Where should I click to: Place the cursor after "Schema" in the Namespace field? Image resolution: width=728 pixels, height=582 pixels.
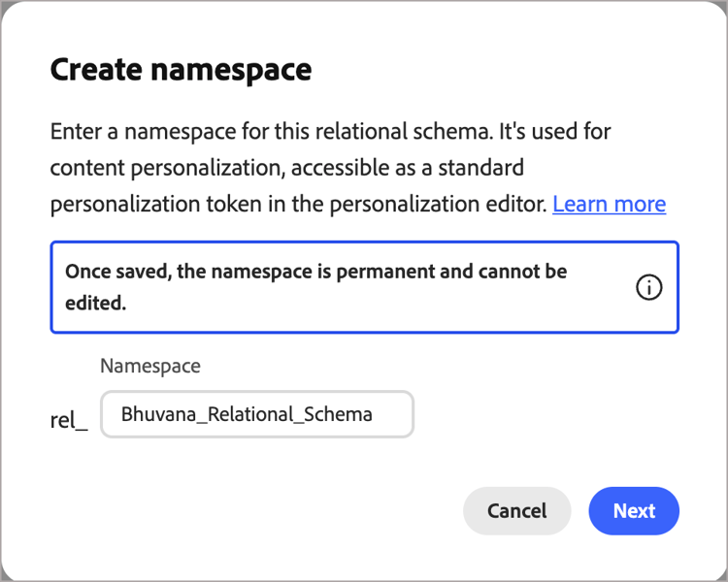374,414
